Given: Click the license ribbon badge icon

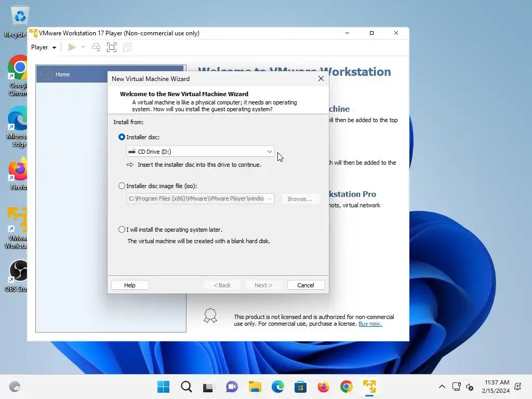Looking at the screenshot, I should (210, 315).
